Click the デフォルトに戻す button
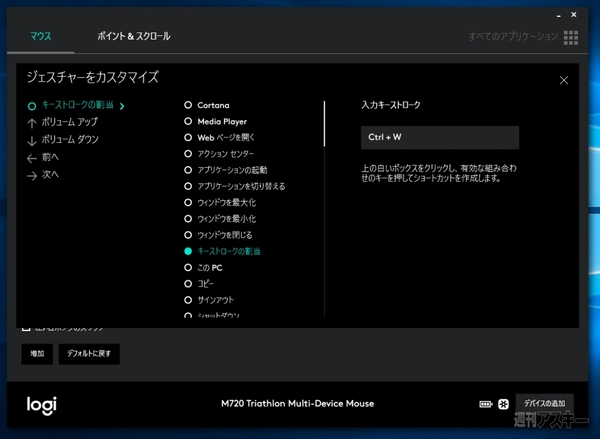This screenshot has height=439, width=600. [89, 354]
